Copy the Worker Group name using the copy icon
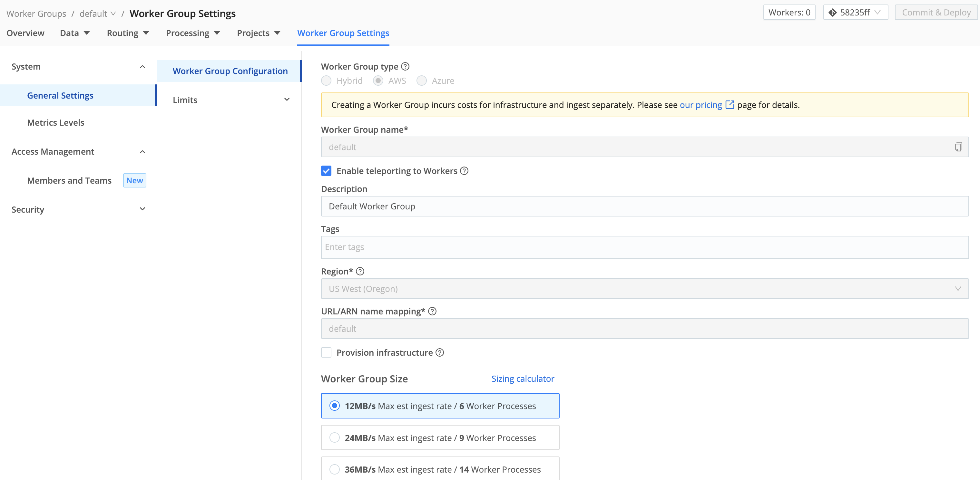 (x=958, y=147)
